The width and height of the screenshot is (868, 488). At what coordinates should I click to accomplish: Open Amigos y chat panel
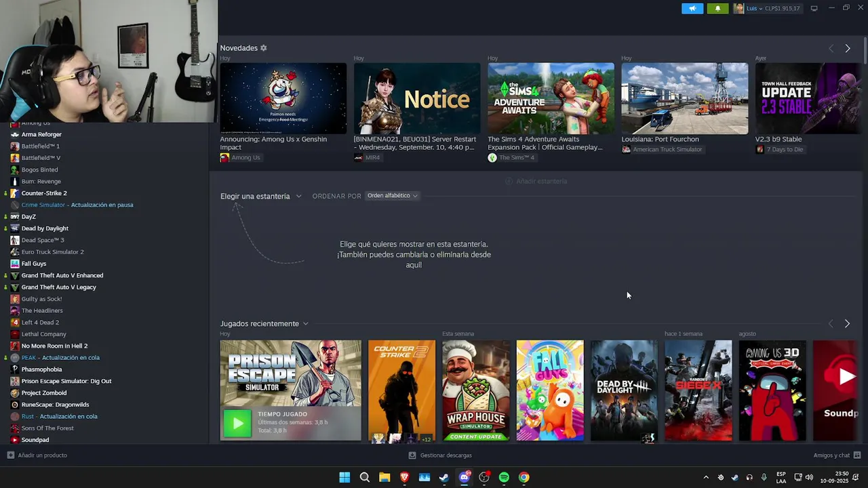click(x=837, y=455)
